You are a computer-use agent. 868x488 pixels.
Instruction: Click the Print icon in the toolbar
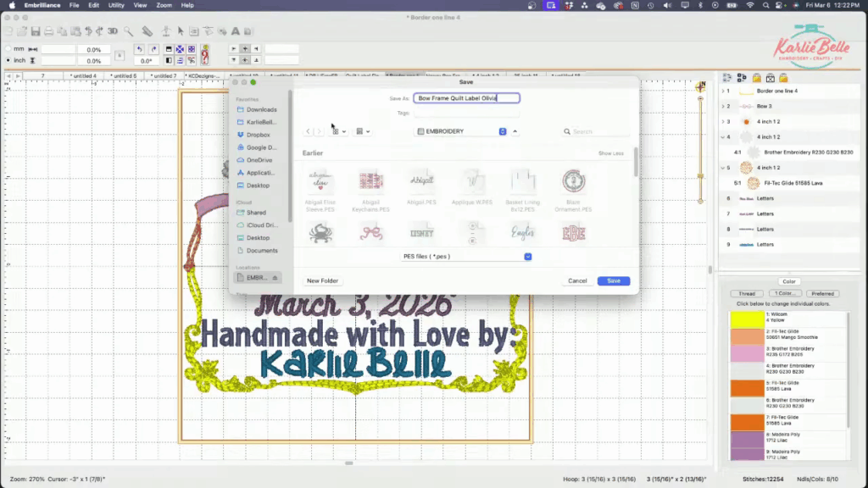coord(48,31)
